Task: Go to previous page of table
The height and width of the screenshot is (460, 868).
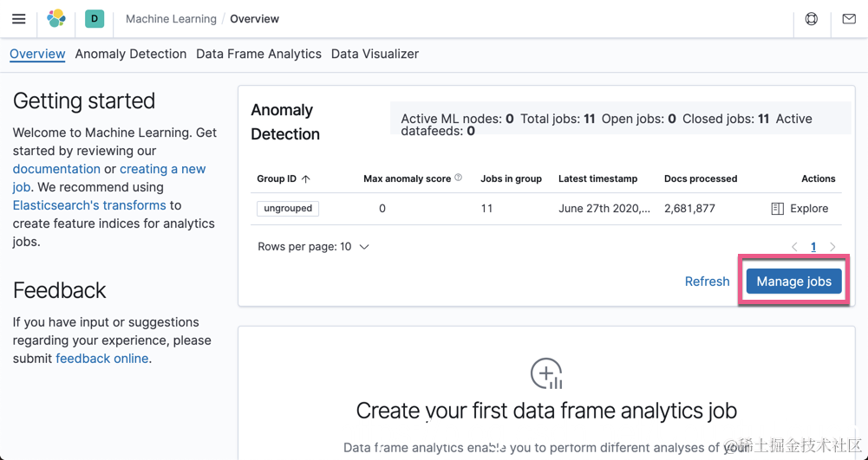Action: pyautogui.click(x=794, y=247)
